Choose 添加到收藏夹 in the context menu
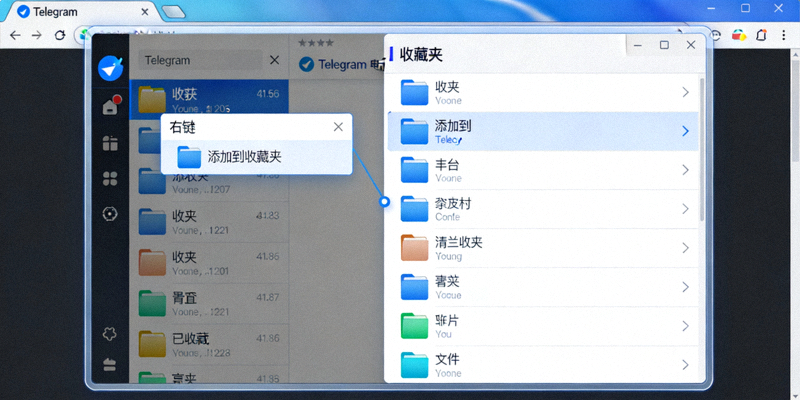This screenshot has width=800, height=400. point(257,157)
